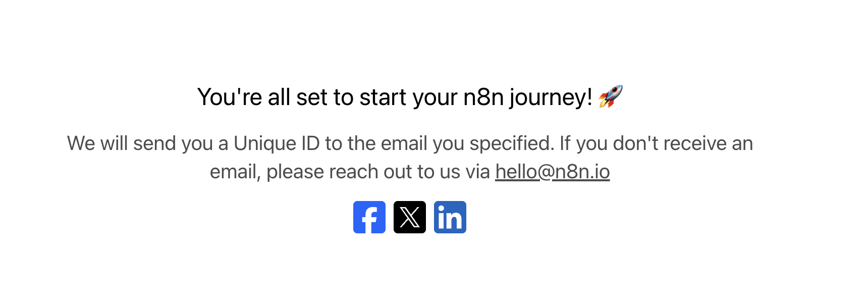Click the "You're all set" heading
The width and height of the screenshot is (868, 300).
[x=394, y=97]
